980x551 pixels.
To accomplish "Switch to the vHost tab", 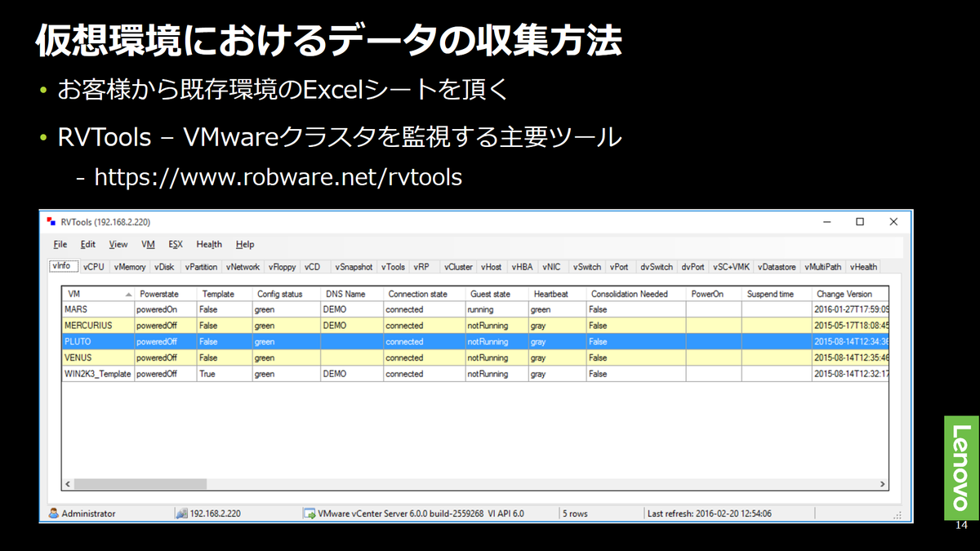I will [492, 267].
